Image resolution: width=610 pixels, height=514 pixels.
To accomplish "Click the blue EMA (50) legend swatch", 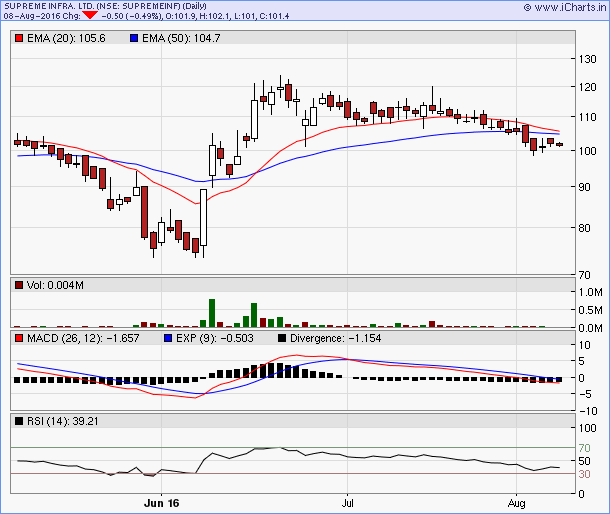I will (x=134, y=38).
